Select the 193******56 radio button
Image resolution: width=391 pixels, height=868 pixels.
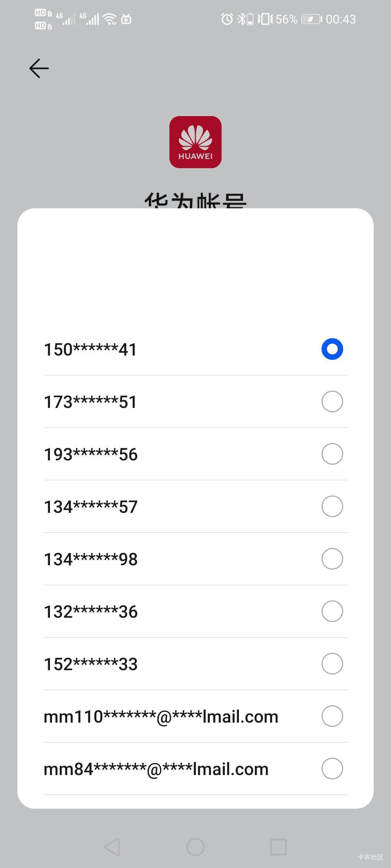[332, 454]
